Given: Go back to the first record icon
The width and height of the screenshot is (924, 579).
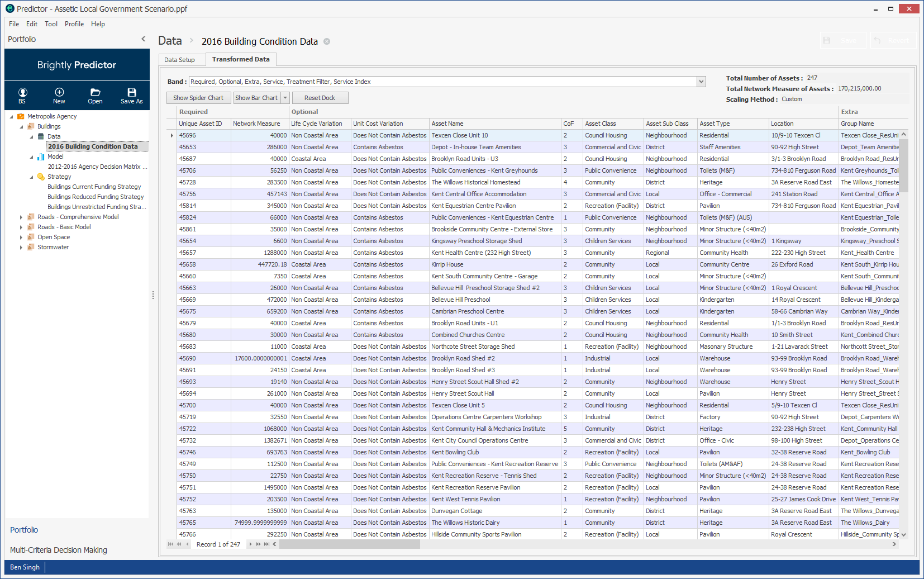Looking at the screenshot, I should [170, 544].
